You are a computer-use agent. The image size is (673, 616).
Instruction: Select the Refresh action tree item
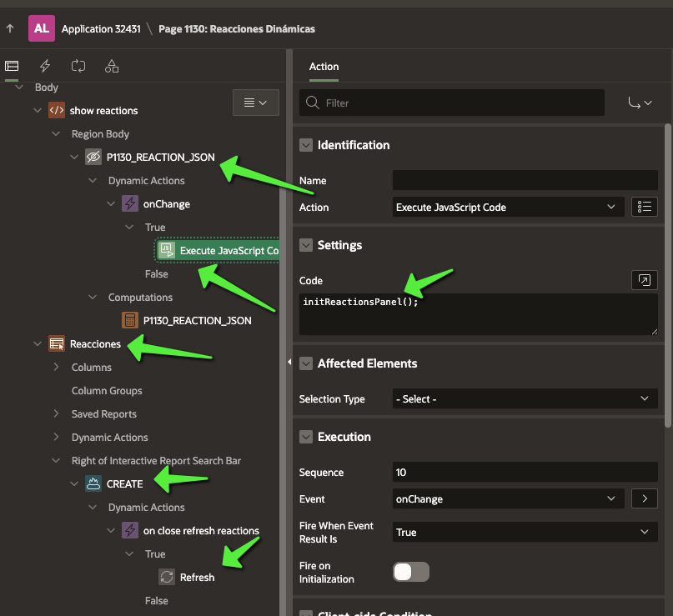197,577
